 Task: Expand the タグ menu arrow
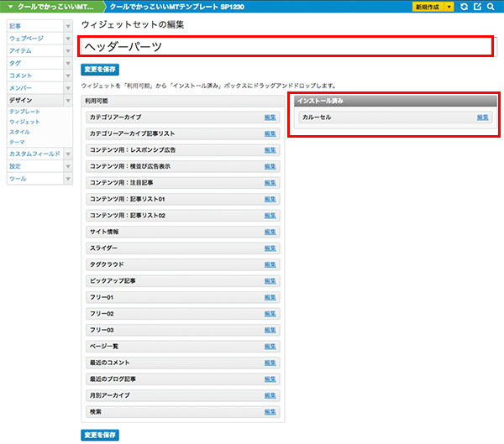[x=68, y=63]
